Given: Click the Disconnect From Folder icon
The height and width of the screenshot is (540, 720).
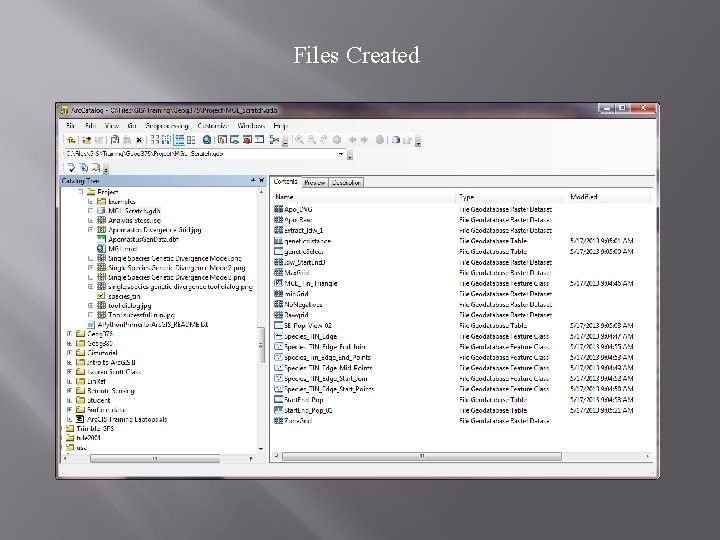Looking at the screenshot, I should [99, 140].
